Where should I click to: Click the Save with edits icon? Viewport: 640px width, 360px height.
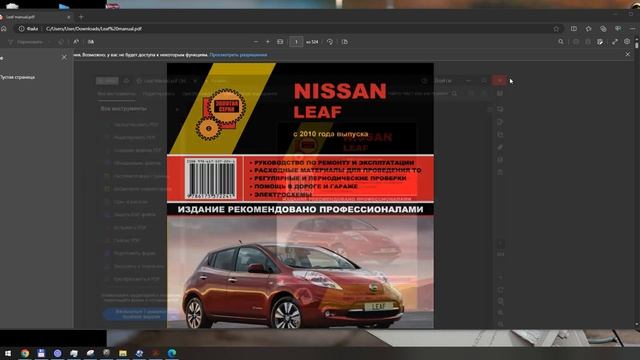click(x=600, y=42)
